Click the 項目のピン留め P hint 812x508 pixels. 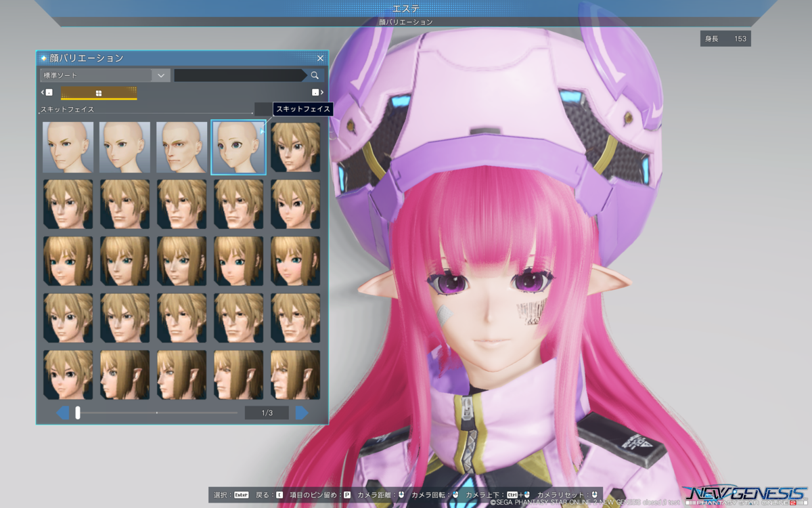pyautogui.click(x=320, y=495)
